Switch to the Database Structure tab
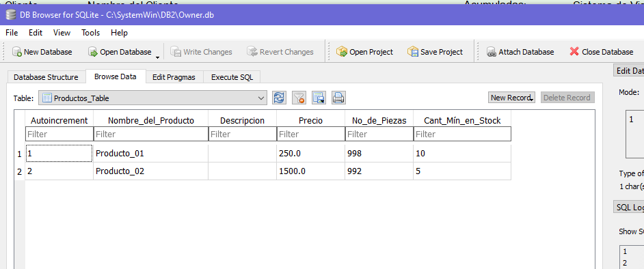Image resolution: width=644 pixels, height=269 pixels. 46,77
